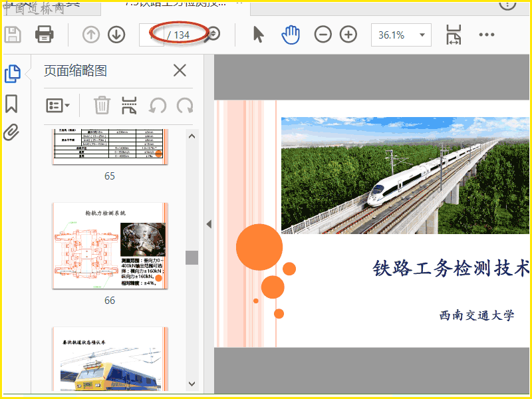Open the 36.1% zoom level dropdown
The image size is (532, 399).
[x=401, y=35]
